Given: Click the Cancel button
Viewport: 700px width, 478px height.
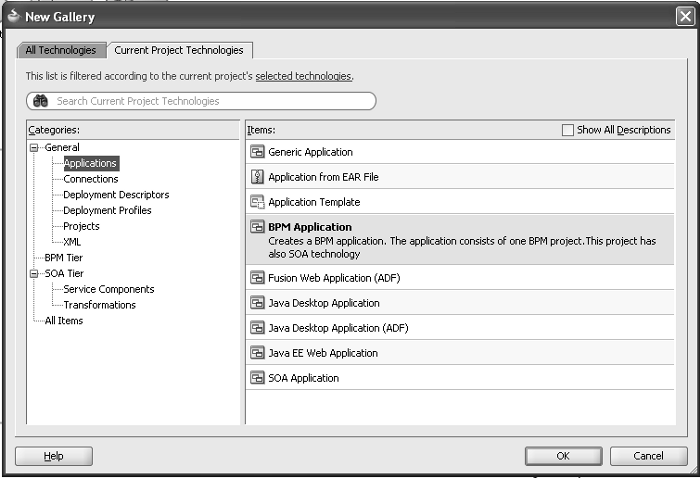Looking at the screenshot, I should coord(648,456).
